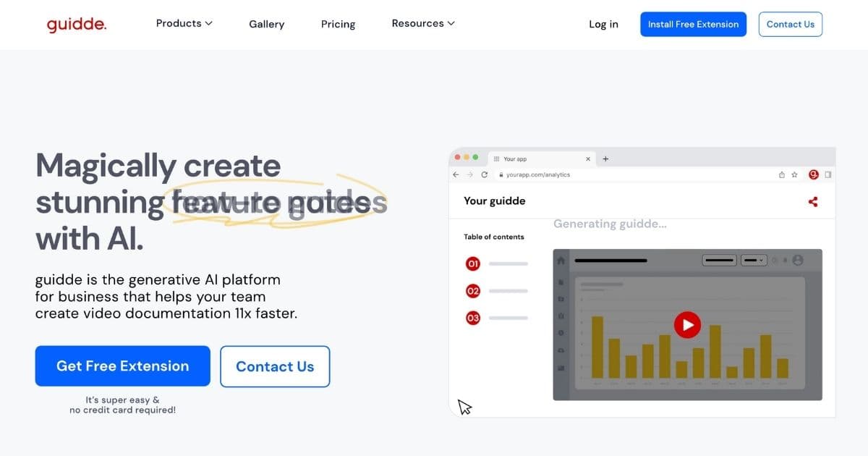Click the red share icon beside Your guidde
This screenshot has height=456, width=868.
[813, 202]
